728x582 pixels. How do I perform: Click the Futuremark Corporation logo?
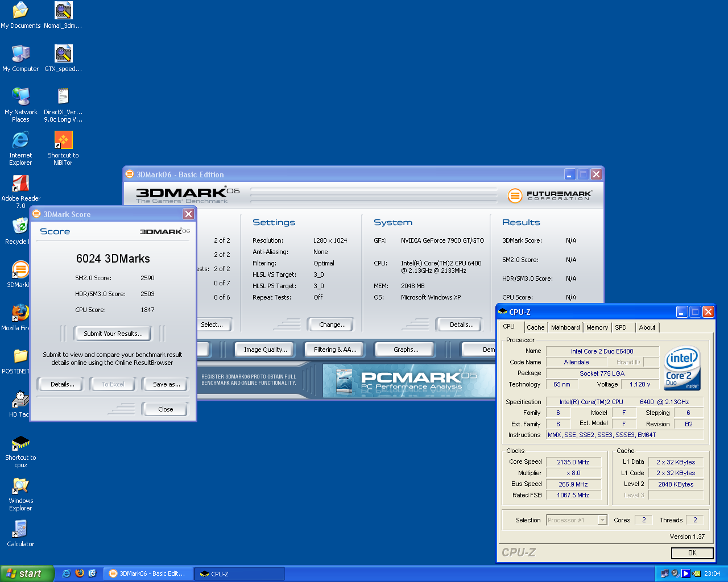(549, 196)
